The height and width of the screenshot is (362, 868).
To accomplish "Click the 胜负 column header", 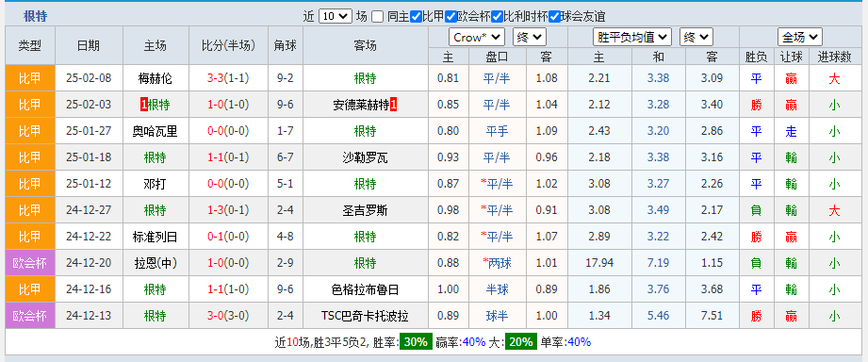I will pos(756,57).
